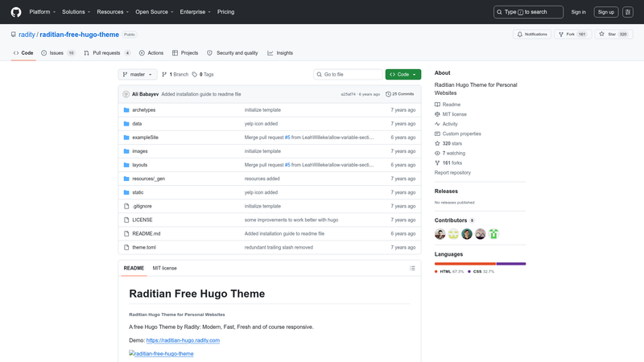Open the Pricing page

point(226,12)
